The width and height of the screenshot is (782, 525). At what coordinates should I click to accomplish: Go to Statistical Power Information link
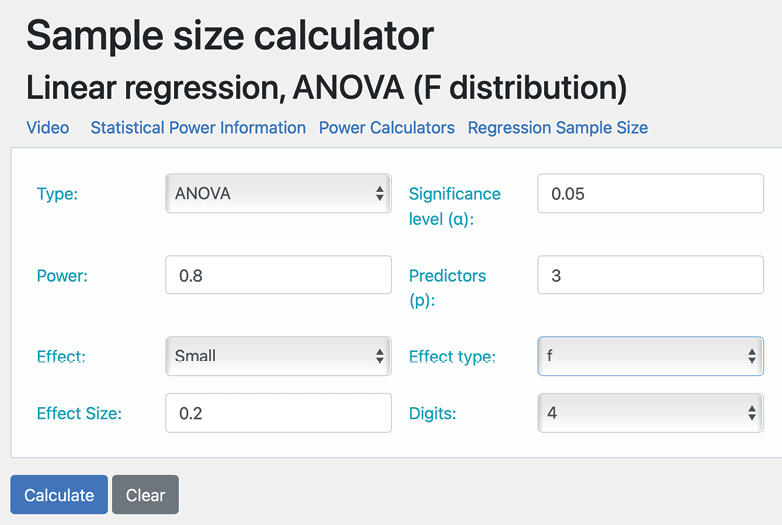click(x=198, y=128)
